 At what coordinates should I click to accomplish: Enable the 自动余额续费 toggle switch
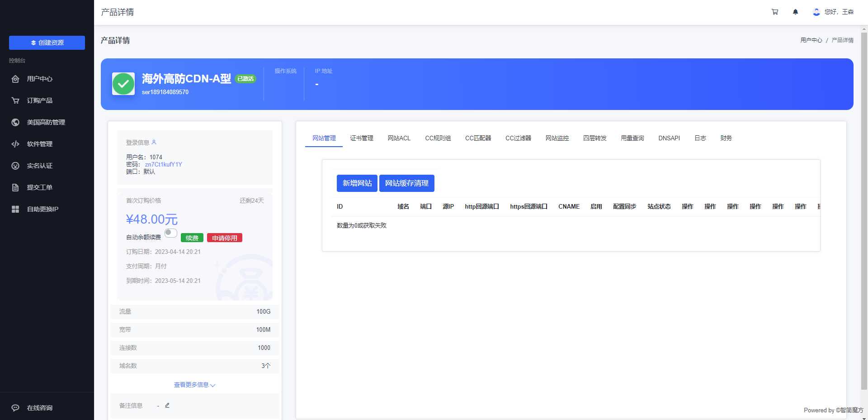[x=171, y=233]
